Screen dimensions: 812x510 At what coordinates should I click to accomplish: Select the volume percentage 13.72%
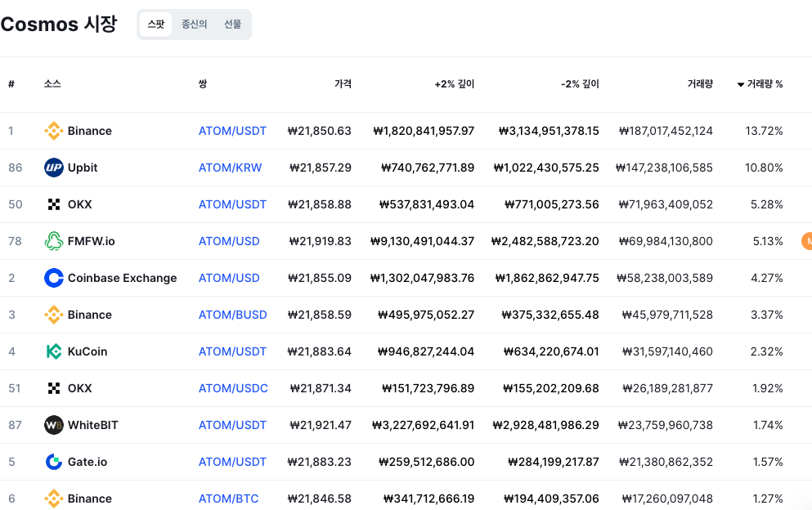[764, 131]
